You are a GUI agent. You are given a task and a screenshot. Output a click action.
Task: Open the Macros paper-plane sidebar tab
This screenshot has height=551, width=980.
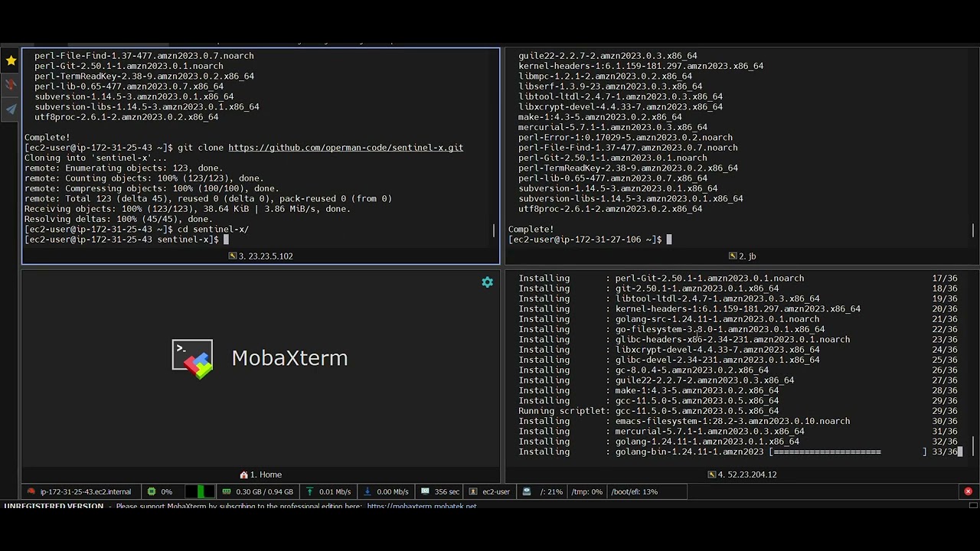pyautogui.click(x=11, y=109)
